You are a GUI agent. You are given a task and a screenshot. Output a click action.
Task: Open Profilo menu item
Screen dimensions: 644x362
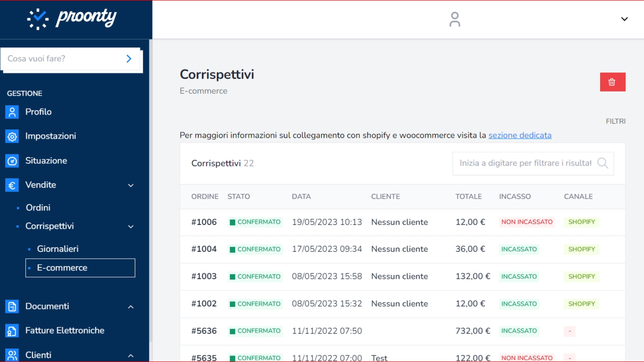pyautogui.click(x=38, y=112)
